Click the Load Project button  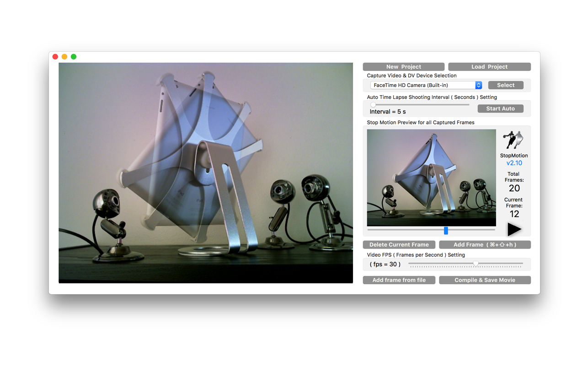point(489,67)
